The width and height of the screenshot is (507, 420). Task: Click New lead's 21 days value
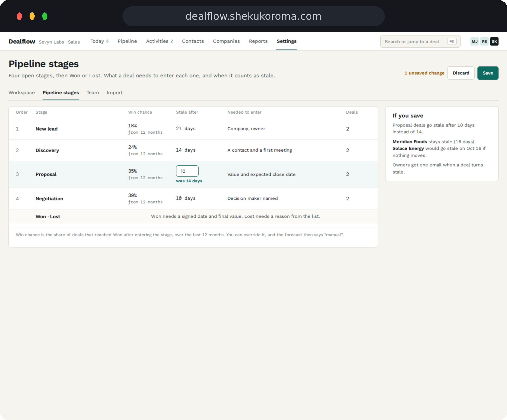coord(186,129)
